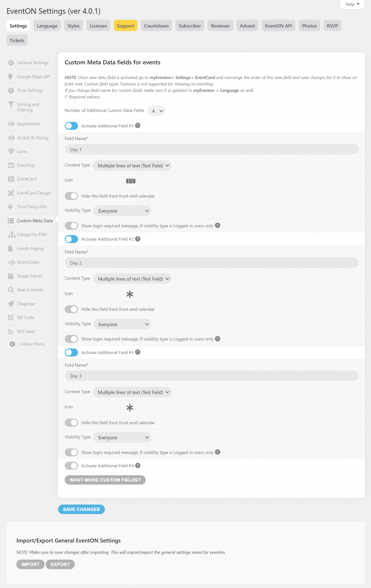The image size is (371, 588).
Task: Click the Time Settings clock icon
Action: pos(11,90)
